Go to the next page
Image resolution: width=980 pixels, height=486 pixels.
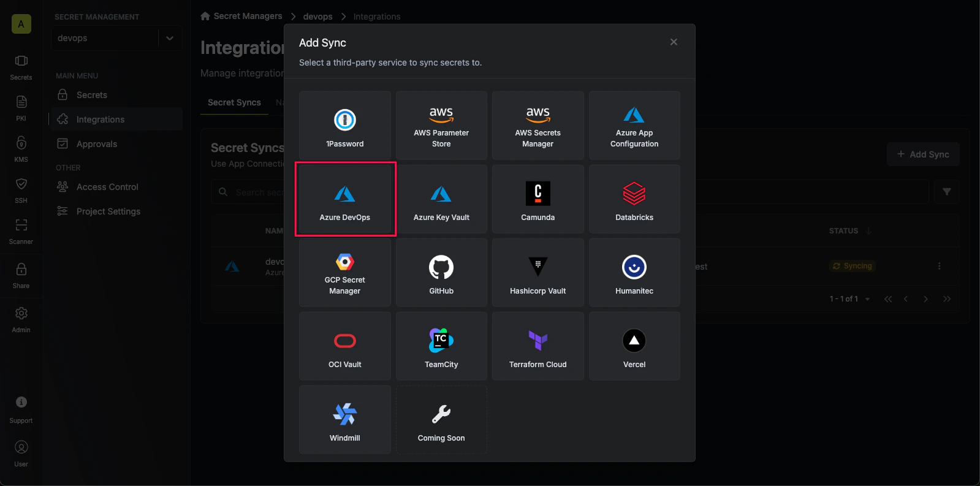pos(925,299)
